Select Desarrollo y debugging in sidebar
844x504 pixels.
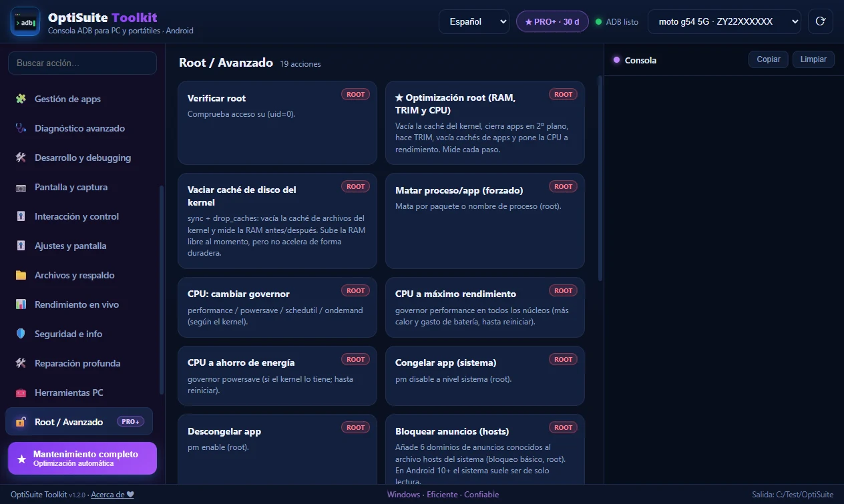click(x=79, y=158)
